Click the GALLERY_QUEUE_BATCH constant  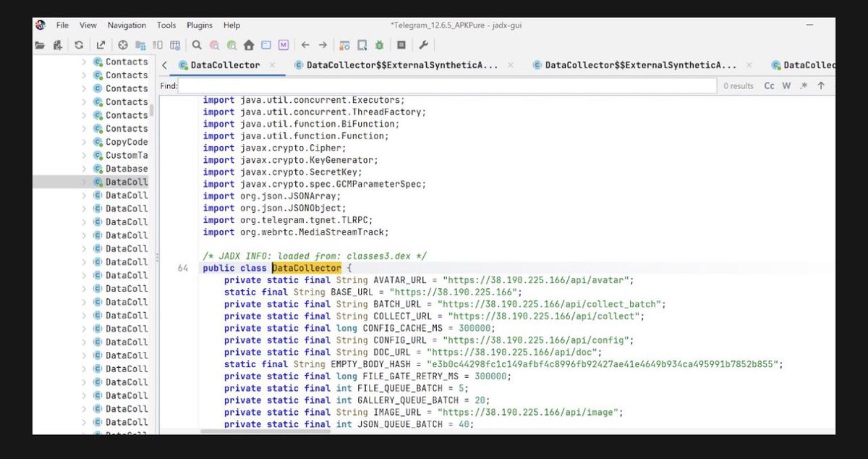click(x=407, y=400)
